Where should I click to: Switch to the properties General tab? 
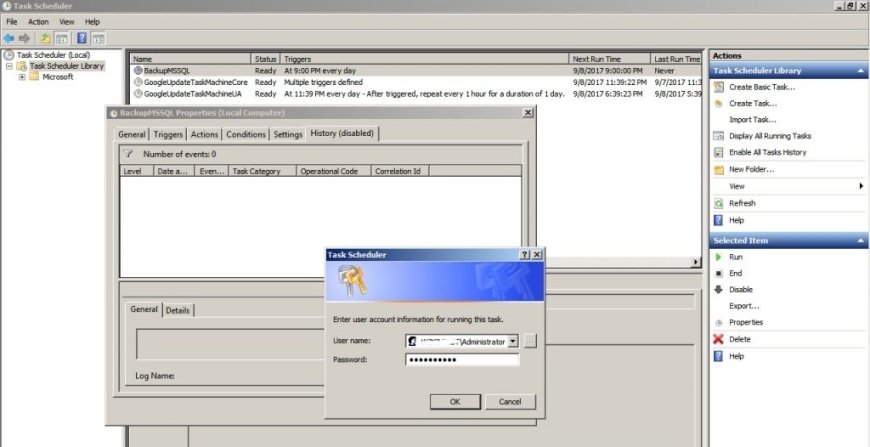tap(132, 135)
